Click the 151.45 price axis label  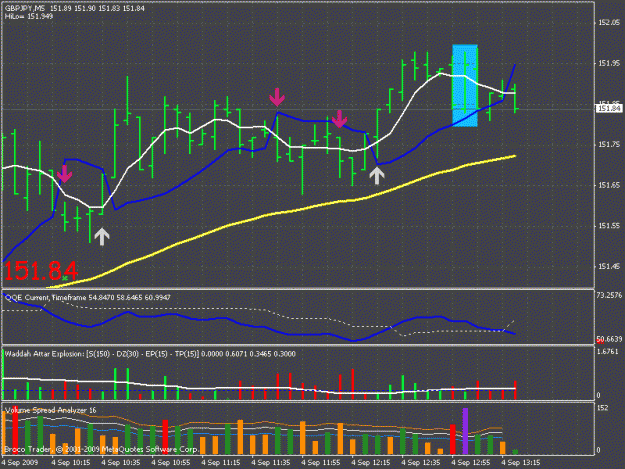click(609, 267)
